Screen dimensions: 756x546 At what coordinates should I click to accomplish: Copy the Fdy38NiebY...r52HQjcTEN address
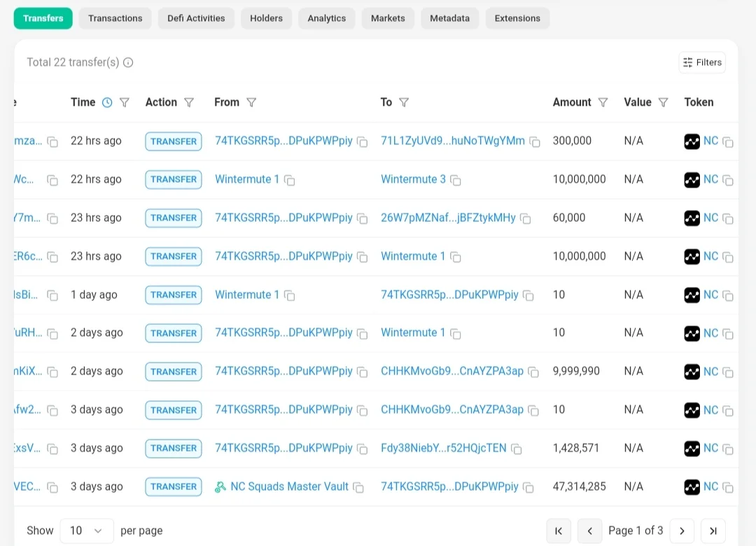point(517,449)
